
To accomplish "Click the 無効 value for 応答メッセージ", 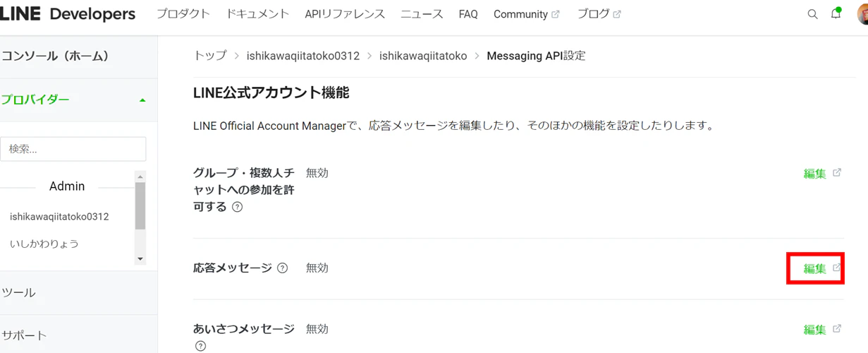I will click(x=317, y=268).
